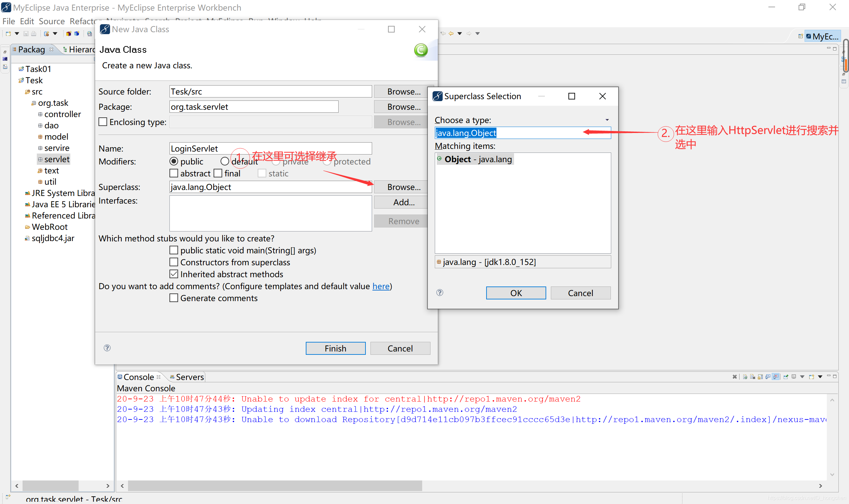Toggle the abstract checkbox

174,173
